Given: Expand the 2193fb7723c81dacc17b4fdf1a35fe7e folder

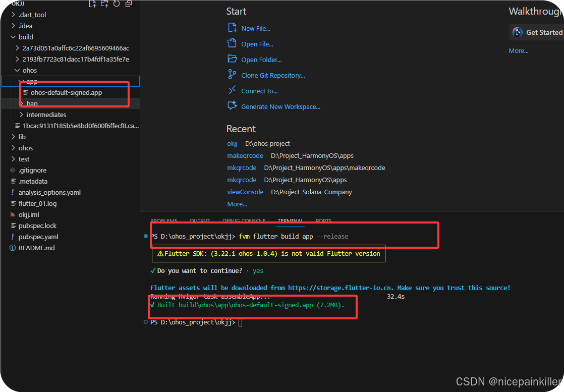Looking at the screenshot, I should coord(17,59).
